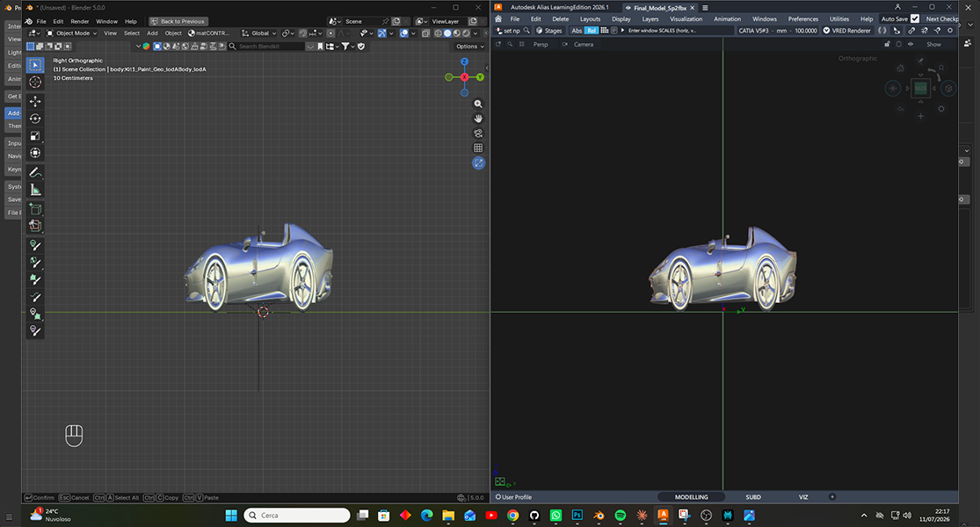The height and width of the screenshot is (527, 980).
Task: Choose the Move tool in Blender's toolbar
Action: coord(35,101)
